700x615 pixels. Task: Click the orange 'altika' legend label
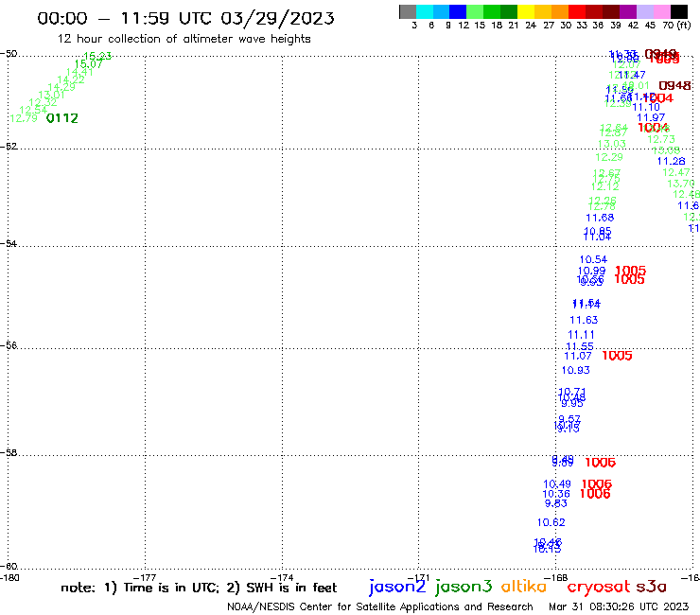[x=524, y=587]
